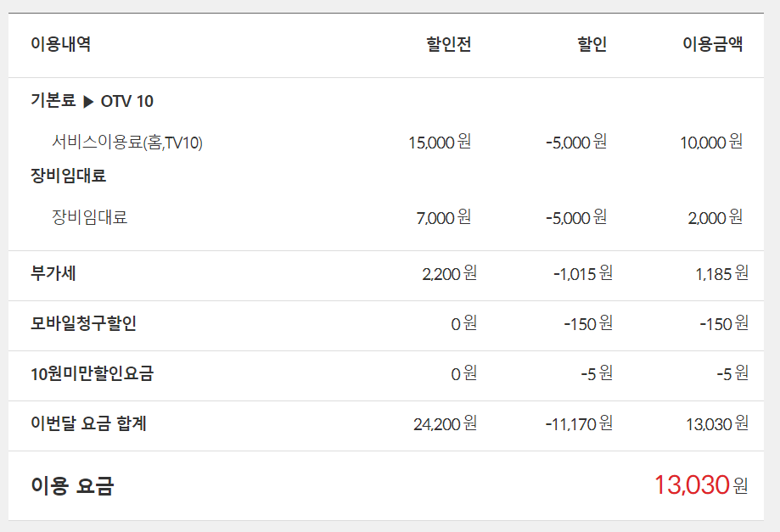Select the bold 장비임대료 section heading

(x=69, y=176)
